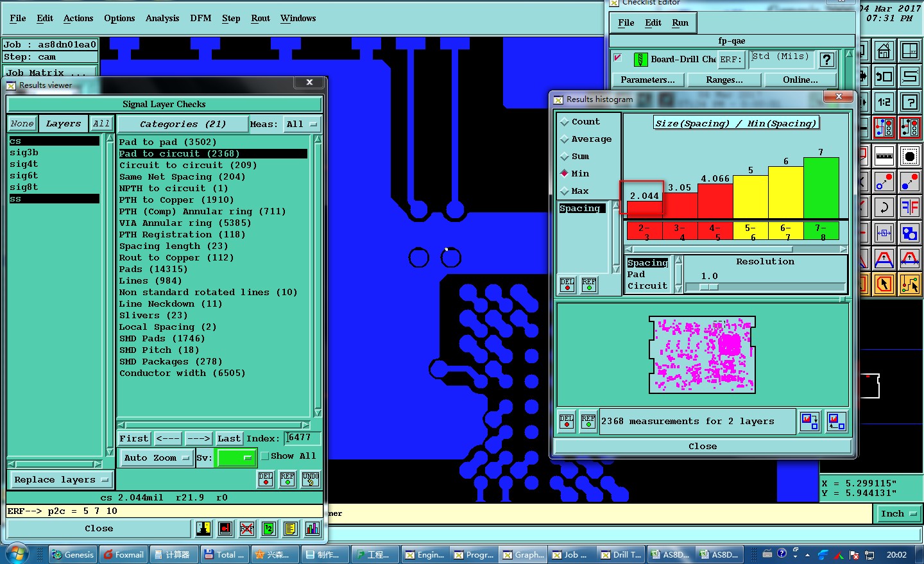Toggle the Show All checkbox
Image resolution: width=924 pixels, height=564 pixels.
(x=264, y=456)
